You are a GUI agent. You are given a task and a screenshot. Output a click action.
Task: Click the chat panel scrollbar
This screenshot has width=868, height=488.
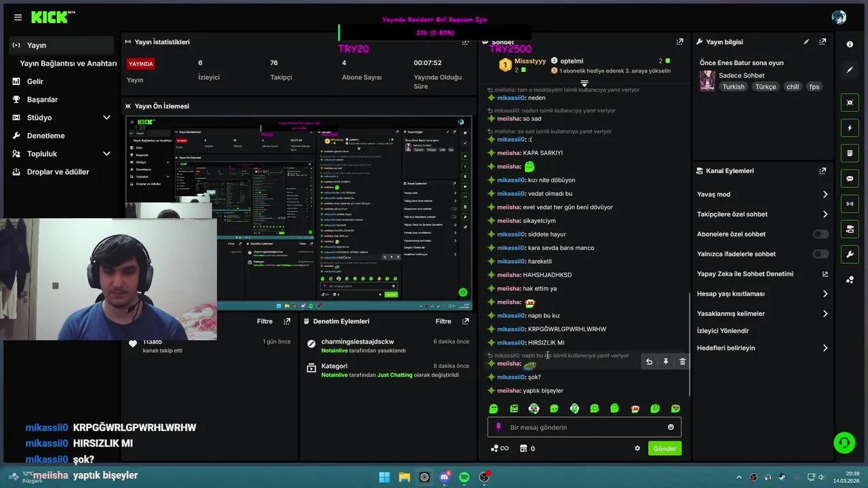coord(690,344)
